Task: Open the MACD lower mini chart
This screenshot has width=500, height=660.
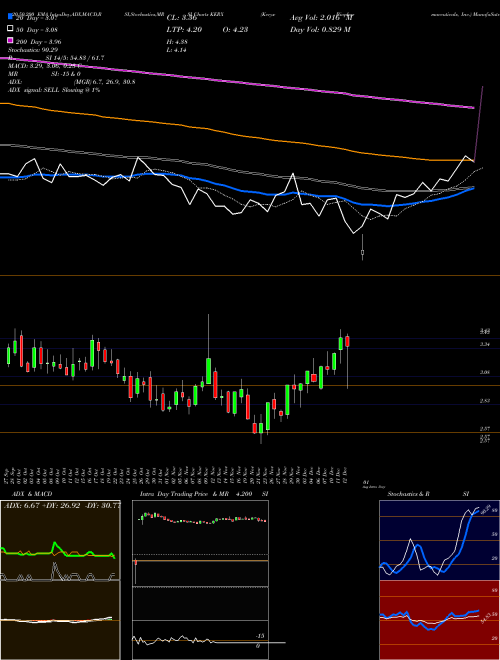Action: [60, 620]
